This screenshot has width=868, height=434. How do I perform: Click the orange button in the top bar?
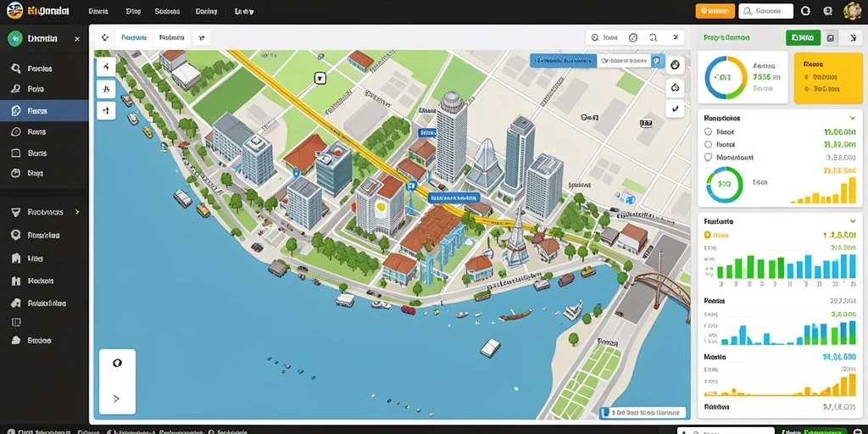(x=715, y=10)
